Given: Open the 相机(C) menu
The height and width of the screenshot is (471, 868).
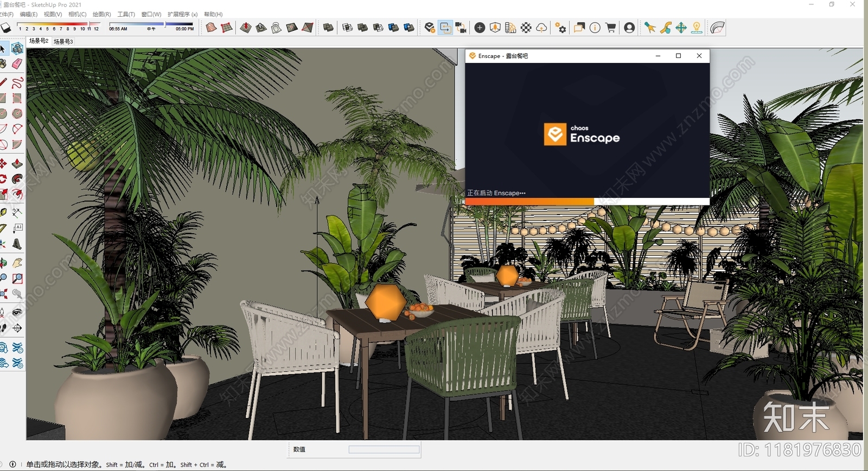Looking at the screenshot, I should coord(78,15).
